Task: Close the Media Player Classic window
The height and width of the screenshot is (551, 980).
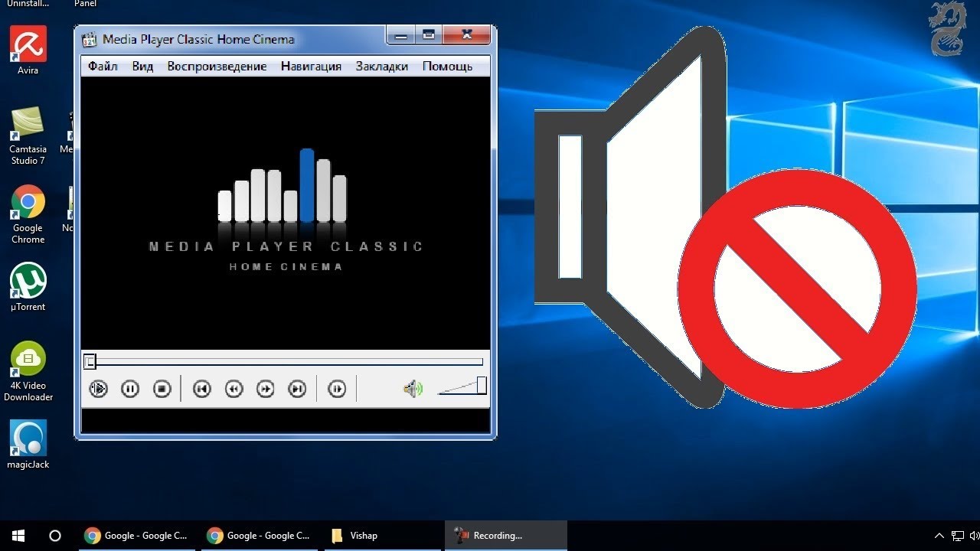Action: point(467,35)
